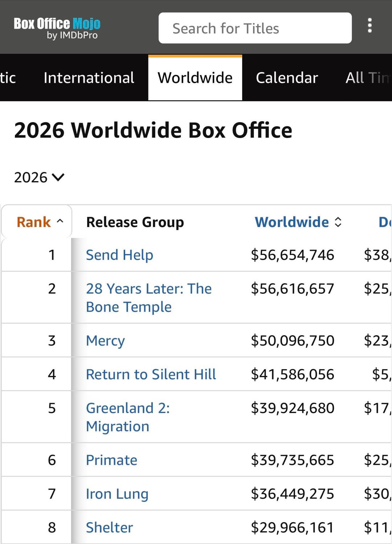Open the three-dot overflow menu
Viewport: 392px width, 544px height.
pyautogui.click(x=369, y=25)
